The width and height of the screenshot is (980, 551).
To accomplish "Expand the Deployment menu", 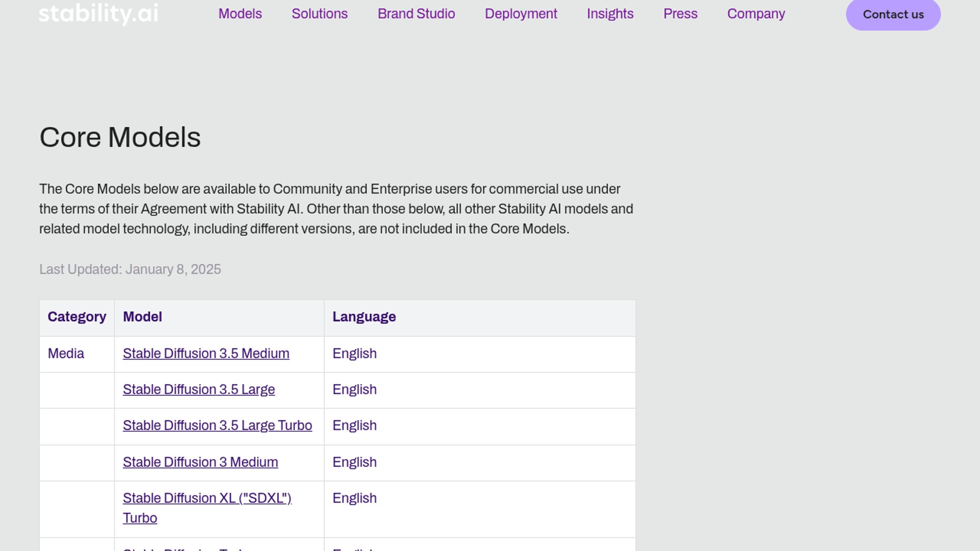I will tap(521, 14).
